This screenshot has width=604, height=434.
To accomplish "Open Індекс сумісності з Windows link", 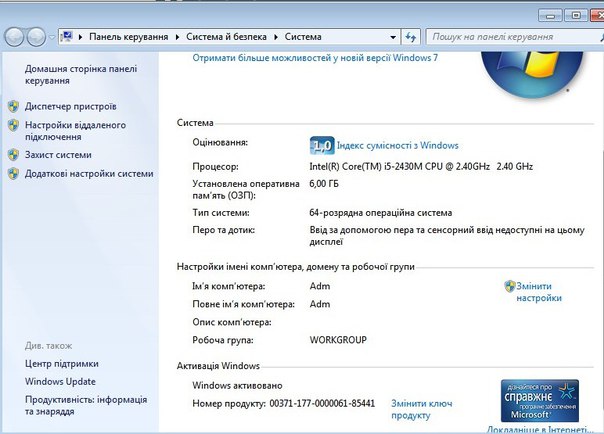I will (x=398, y=146).
